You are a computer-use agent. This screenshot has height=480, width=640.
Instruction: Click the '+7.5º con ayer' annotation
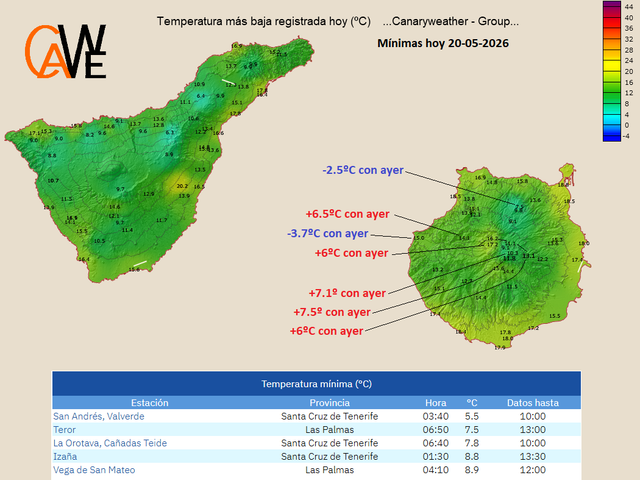click(332, 312)
